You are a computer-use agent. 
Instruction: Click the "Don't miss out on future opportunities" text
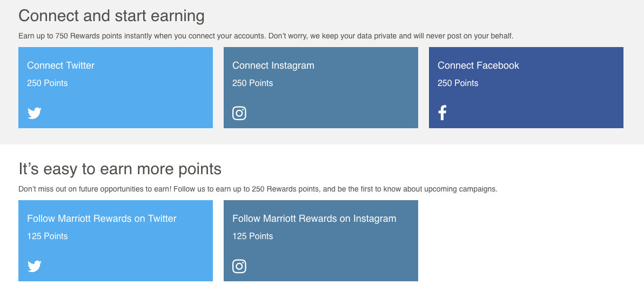[x=257, y=189]
